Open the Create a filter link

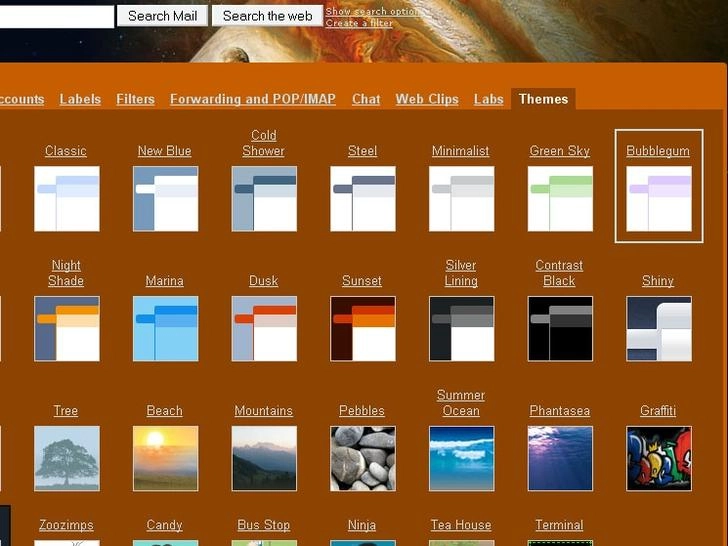pos(359,23)
